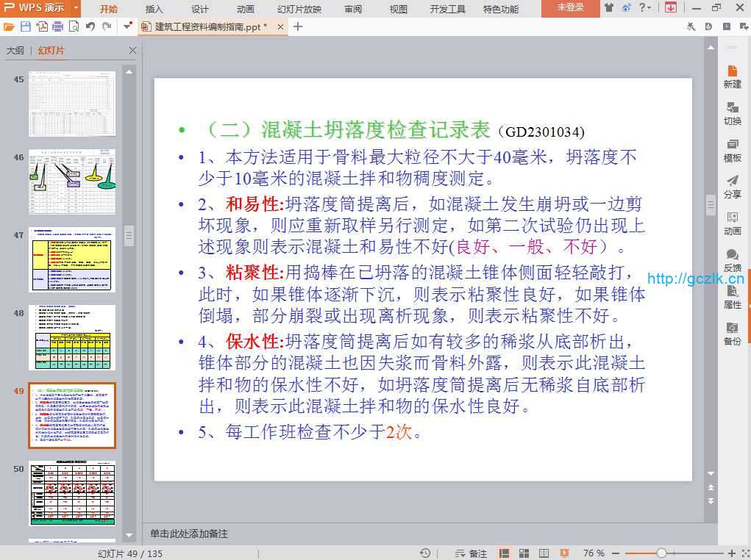Open the 模板 template panel icon
The height and width of the screenshot is (560, 751).
[732, 150]
